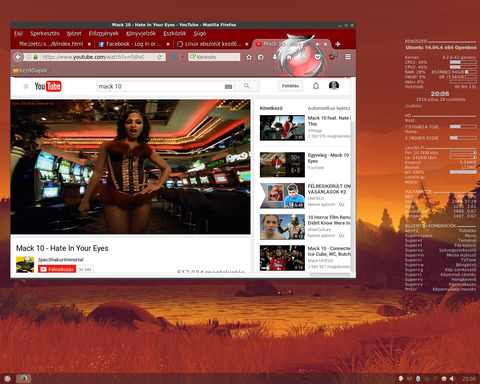The height and width of the screenshot is (384, 480).
Task: Open the green padlock site identity info
Action: [x=35, y=57]
